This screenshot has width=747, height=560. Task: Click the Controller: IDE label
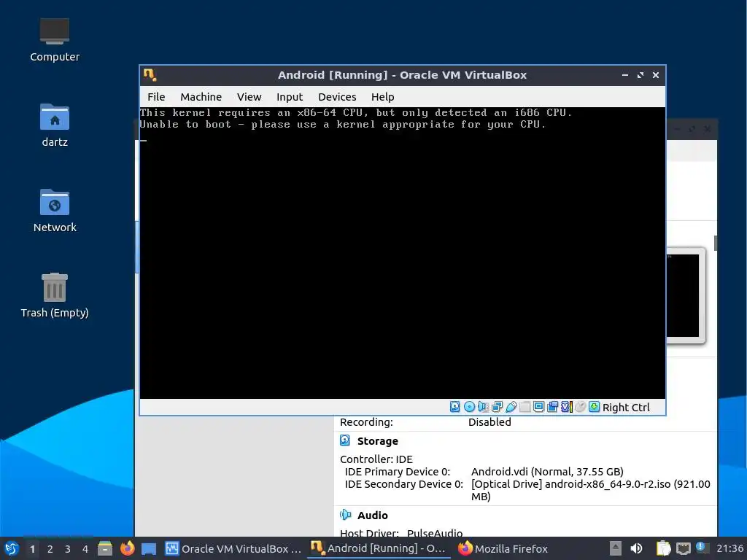tap(376, 459)
